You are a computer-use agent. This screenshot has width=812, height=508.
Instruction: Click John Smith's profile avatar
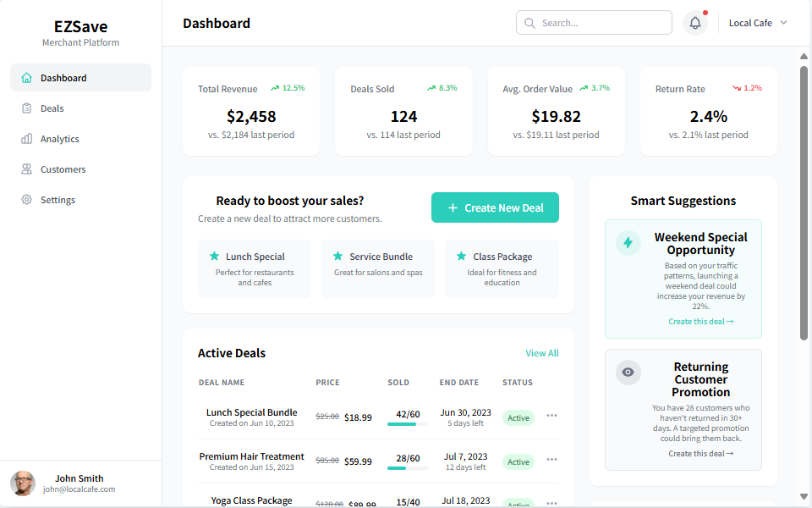point(23,483)
